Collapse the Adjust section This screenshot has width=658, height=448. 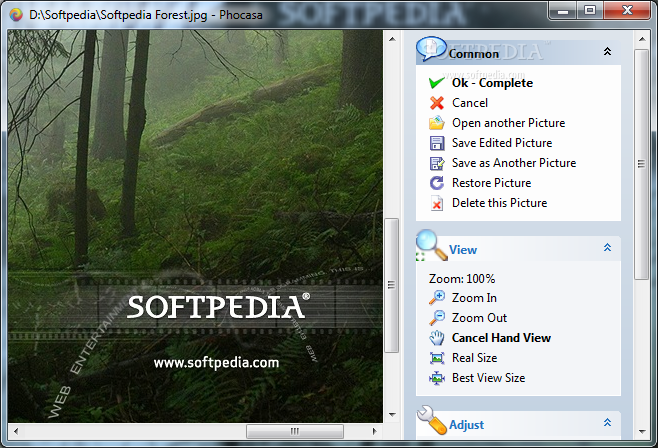[x=607, y=422]
